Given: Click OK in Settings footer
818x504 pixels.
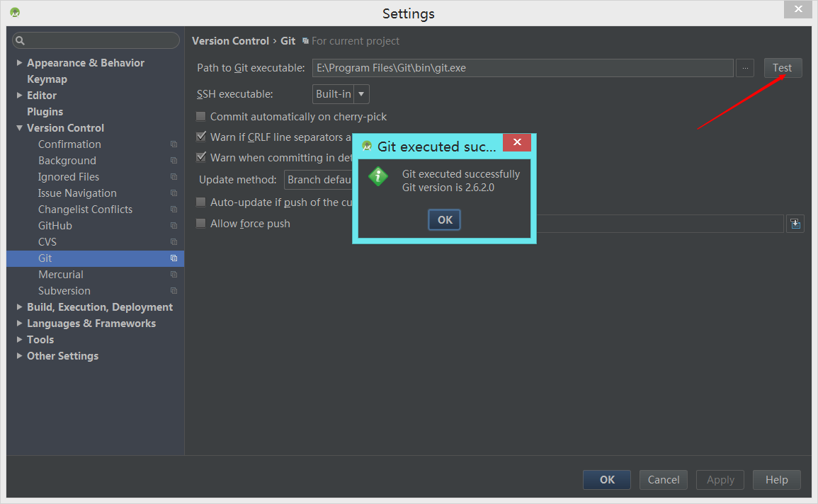Looking at the screenshot, I should tap(607, 479).
